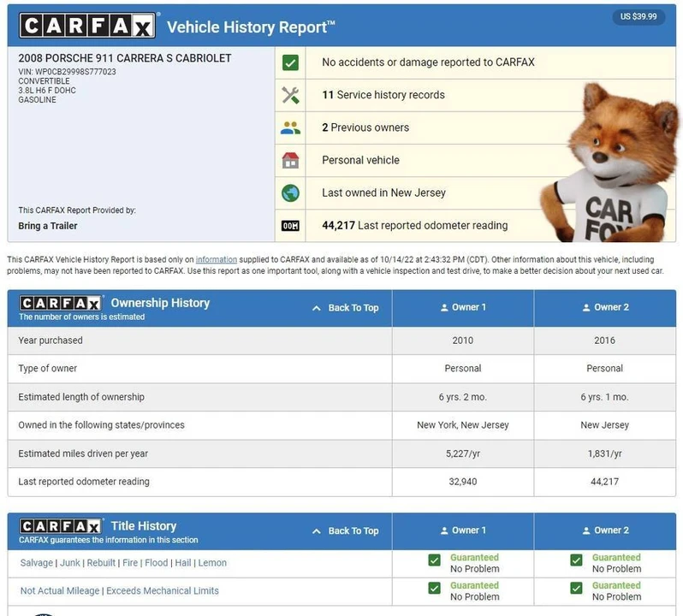The width and height of the screenshot is (683, 616).
Task: Click the previous owners people icon
Action: [290, 128]
